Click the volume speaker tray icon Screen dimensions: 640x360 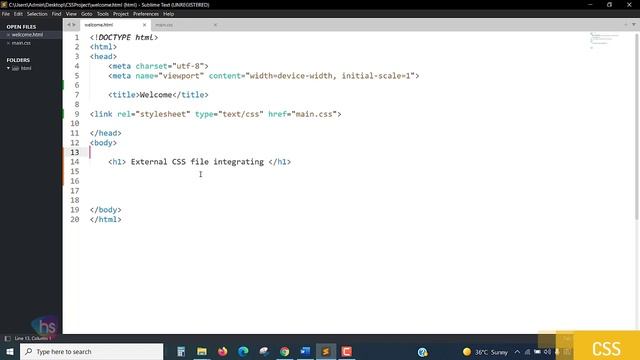tap(547, 352)
